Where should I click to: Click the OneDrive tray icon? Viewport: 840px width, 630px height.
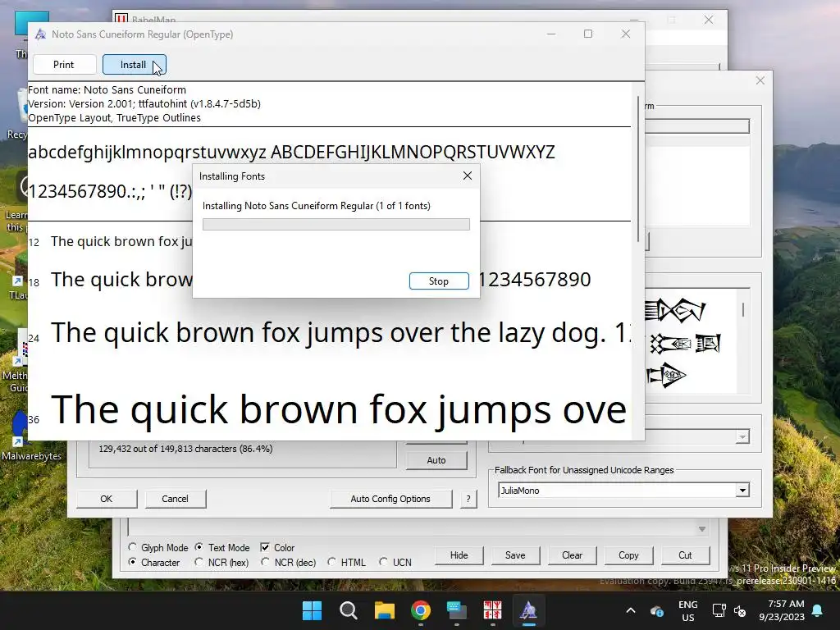coord(657,610)
